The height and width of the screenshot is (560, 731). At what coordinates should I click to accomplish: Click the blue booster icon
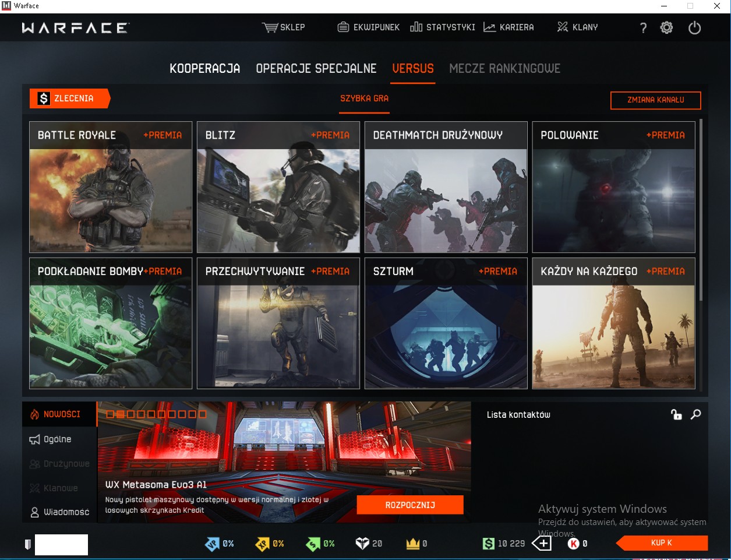212,544
